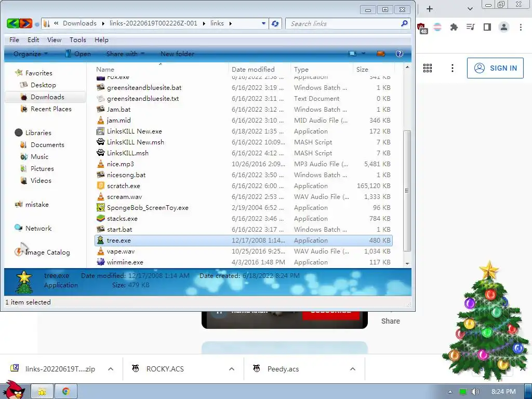Click the Share link on the webpage
The height and width of the screenshot is (399, 532).
tap(390, 321)
